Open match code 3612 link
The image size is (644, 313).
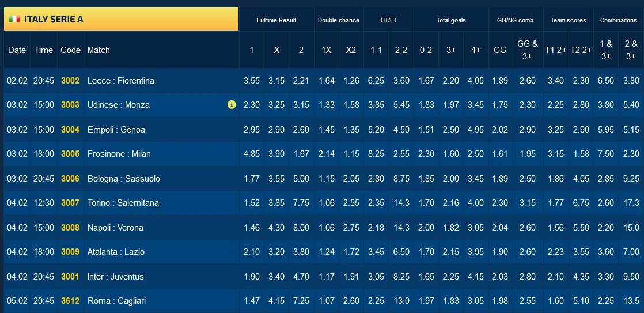coord(70,301)
